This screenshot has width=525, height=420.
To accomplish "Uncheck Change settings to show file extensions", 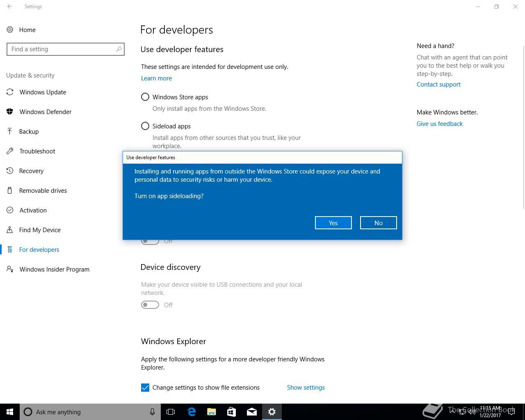I will pyautogui.click(x=145, y=387).
